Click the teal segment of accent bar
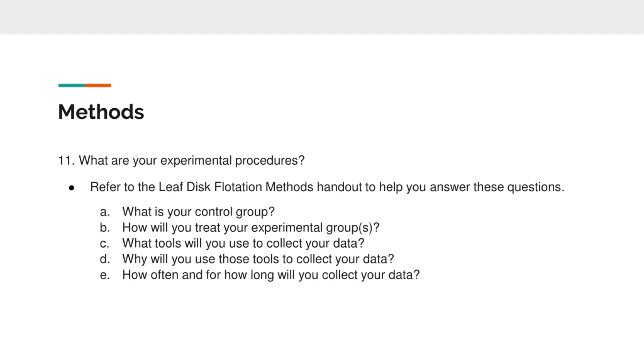Screen dimensions: 644x362 coord(72,85)
